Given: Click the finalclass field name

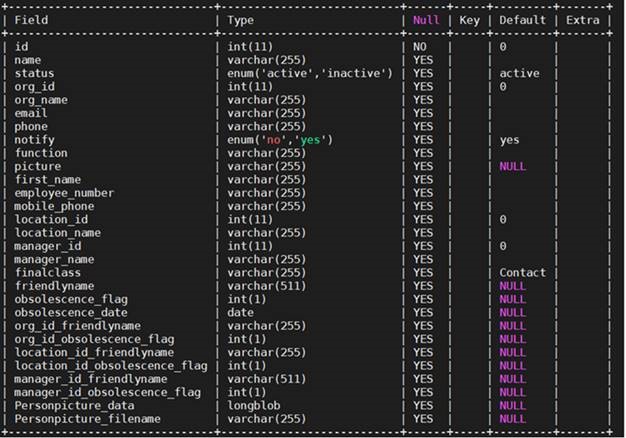Looking at the screenshot, I should tap(48, 272).
